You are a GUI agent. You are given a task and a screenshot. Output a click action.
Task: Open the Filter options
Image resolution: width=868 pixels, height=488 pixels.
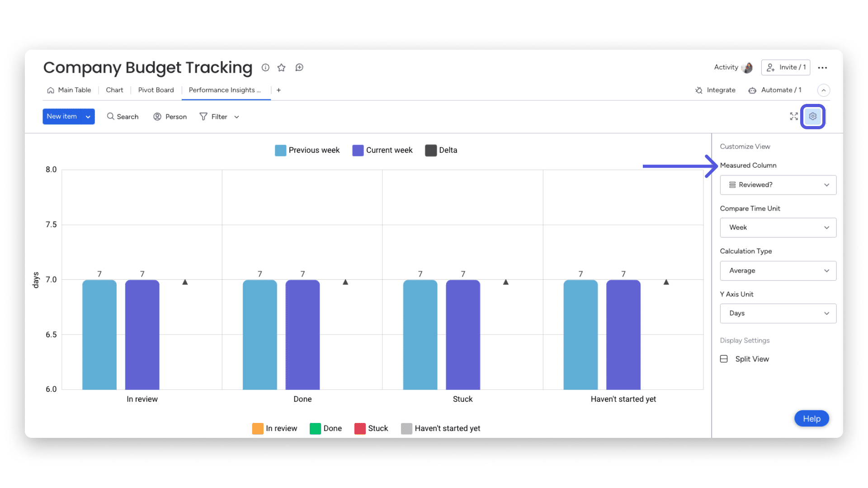213,117
